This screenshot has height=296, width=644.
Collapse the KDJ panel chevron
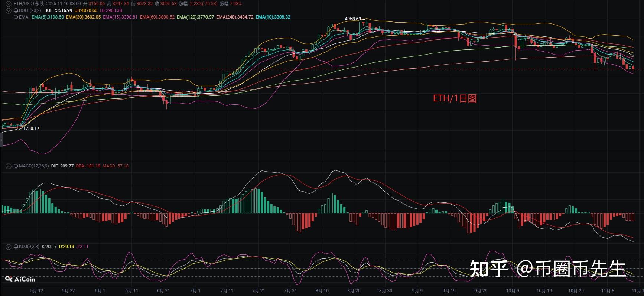tap(8, 247)
